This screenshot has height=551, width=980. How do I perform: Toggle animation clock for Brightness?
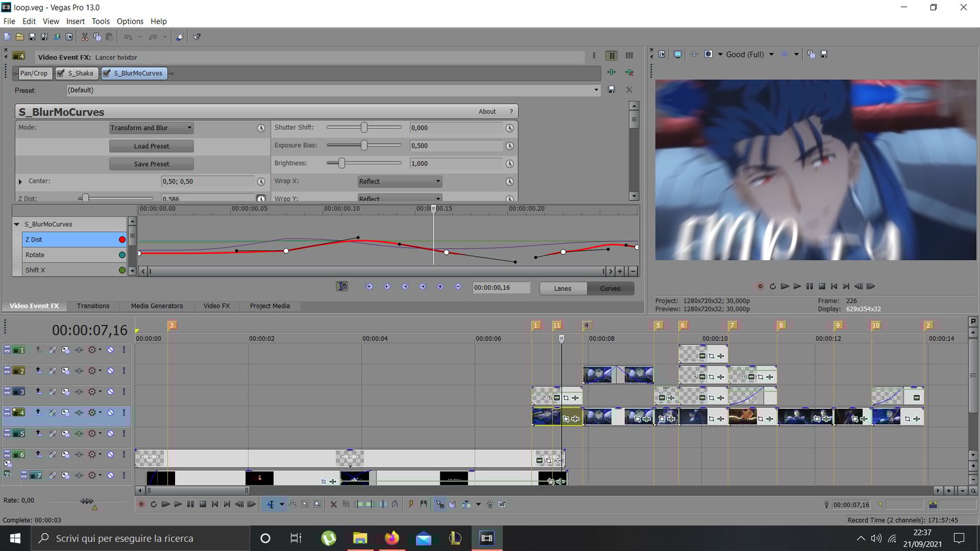point(510,163)
